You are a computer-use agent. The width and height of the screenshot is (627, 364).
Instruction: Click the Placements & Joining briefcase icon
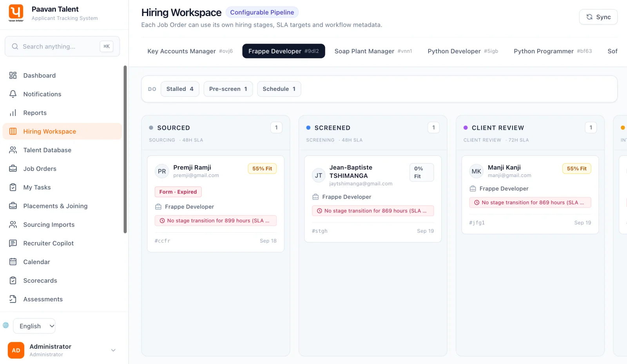[13, 206]
